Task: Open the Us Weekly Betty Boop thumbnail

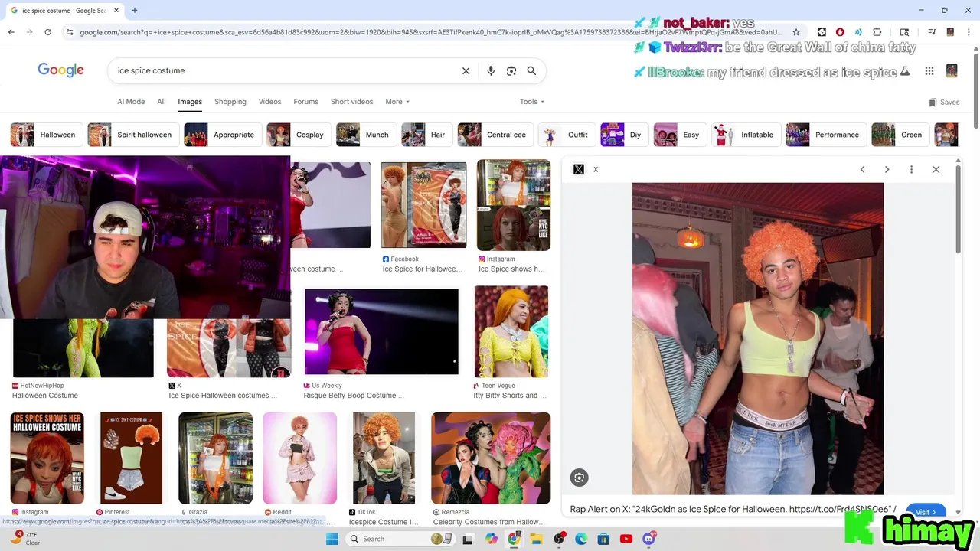Action: (x=381, y=331)
